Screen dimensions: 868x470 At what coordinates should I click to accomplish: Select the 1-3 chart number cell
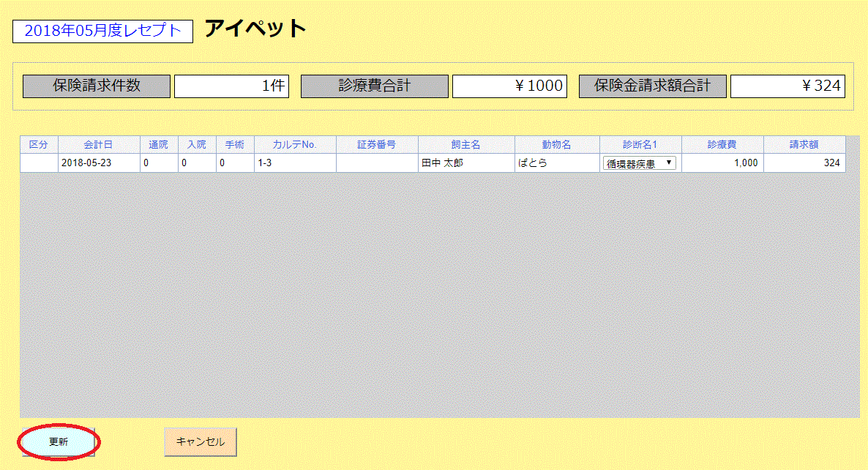294,163
